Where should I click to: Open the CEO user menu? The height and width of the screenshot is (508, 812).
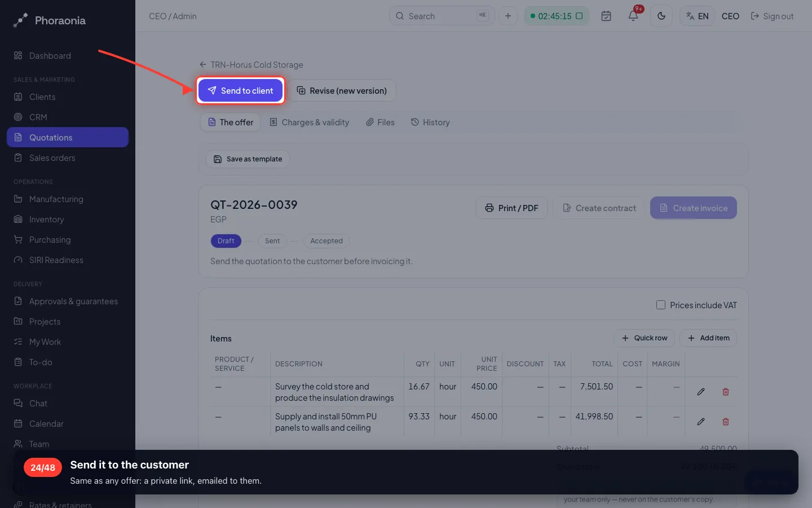click(x=730, y=16)
